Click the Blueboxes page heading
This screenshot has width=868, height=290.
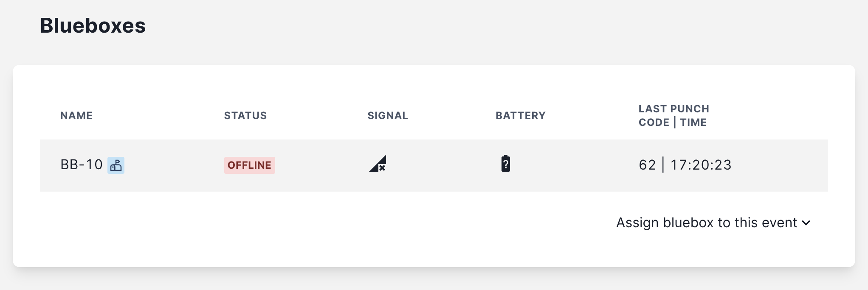click(93, 26)
